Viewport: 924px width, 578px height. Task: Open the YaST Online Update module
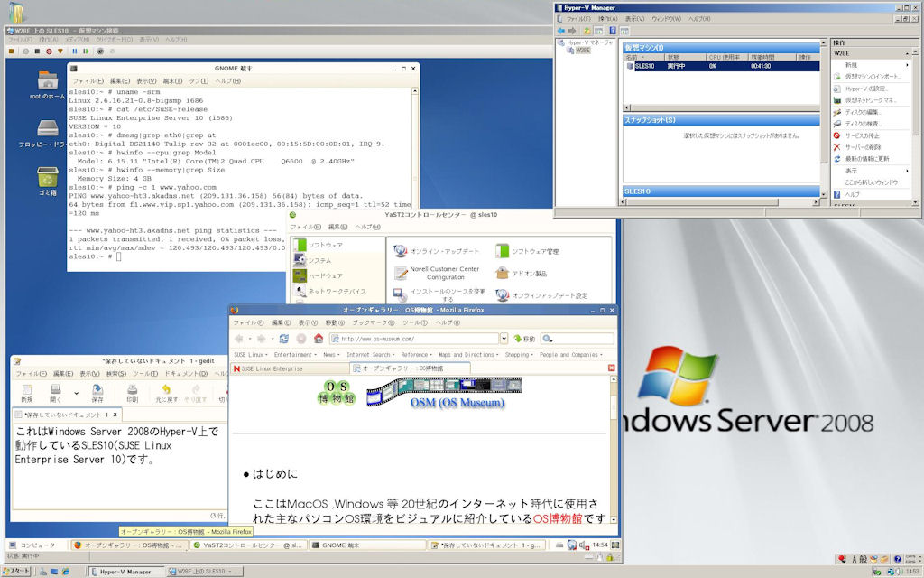coord(437,251)
